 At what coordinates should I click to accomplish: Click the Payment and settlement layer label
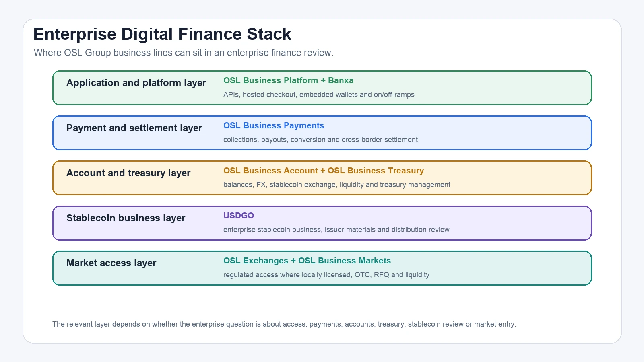[134, 128]
